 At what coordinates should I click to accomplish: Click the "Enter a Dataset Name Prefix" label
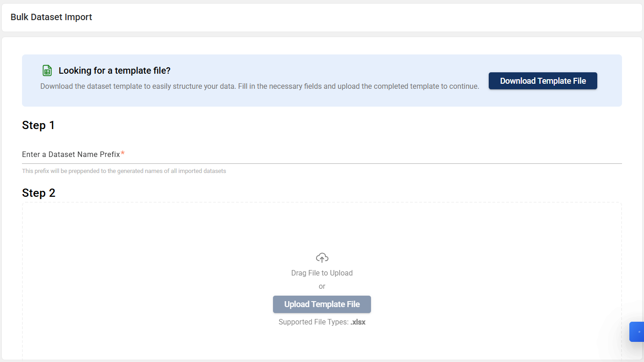pos(71,155)
